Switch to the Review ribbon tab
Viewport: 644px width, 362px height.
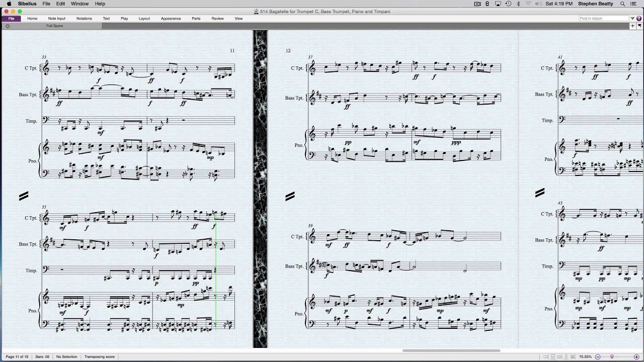coord(217,19)
